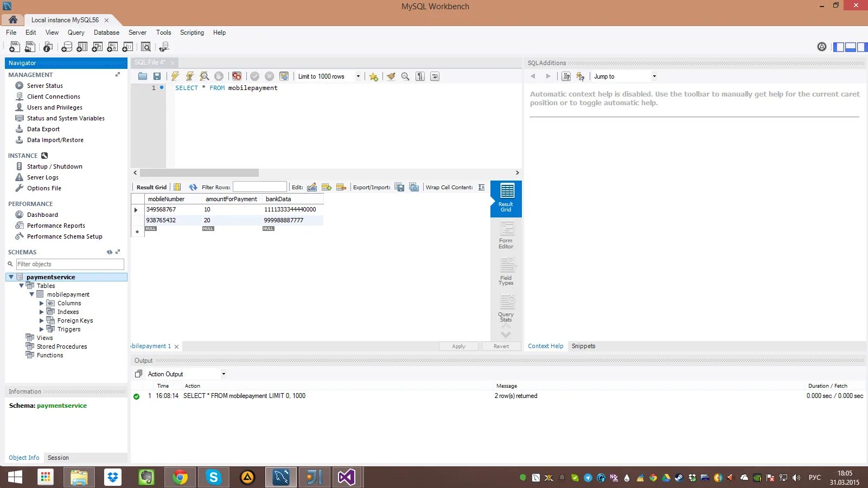Image resolution: width=868 pixels, height=488 pixels.
Task: Execute the statement under the cursor
Action: 189,76
